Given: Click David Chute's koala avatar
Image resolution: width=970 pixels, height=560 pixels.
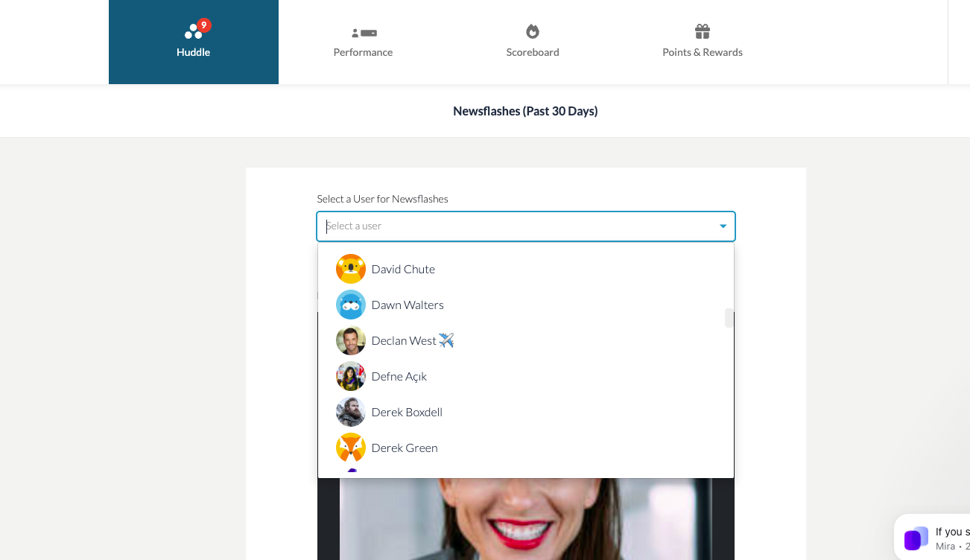Looking at the screenshot, I should 351,269.
